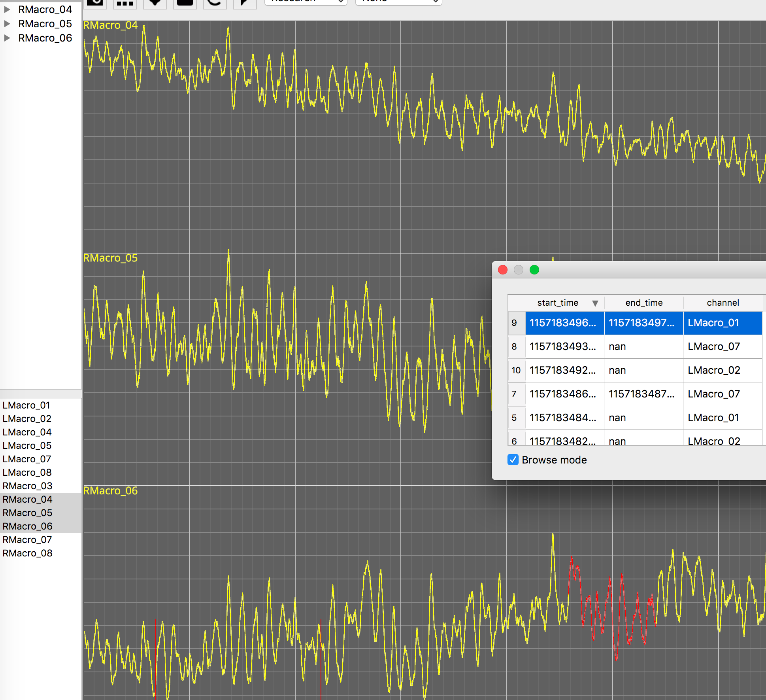The width and height of the screenshot is (766, 700).
Task: Click the play toolbar icon
Action: pos(245,3)
